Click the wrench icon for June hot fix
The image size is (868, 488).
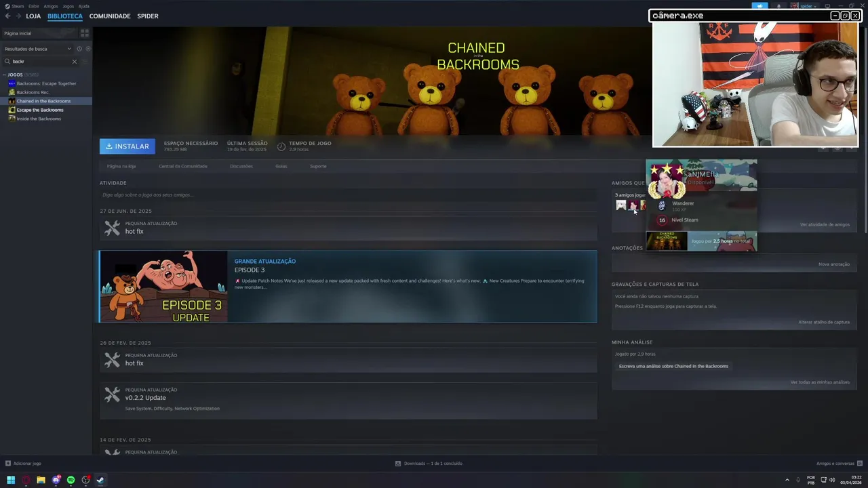(112, 228)
